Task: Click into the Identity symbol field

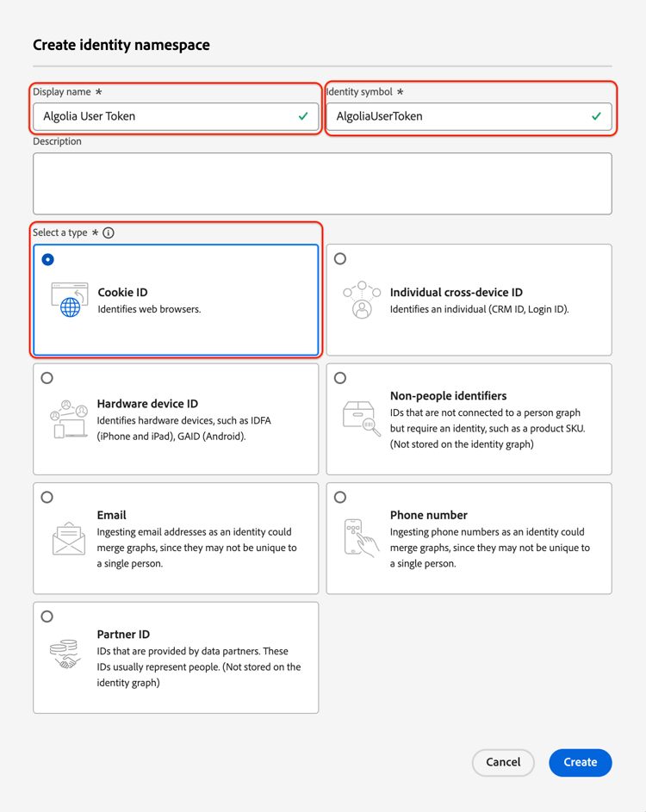Action: click(x=457, y=116)
